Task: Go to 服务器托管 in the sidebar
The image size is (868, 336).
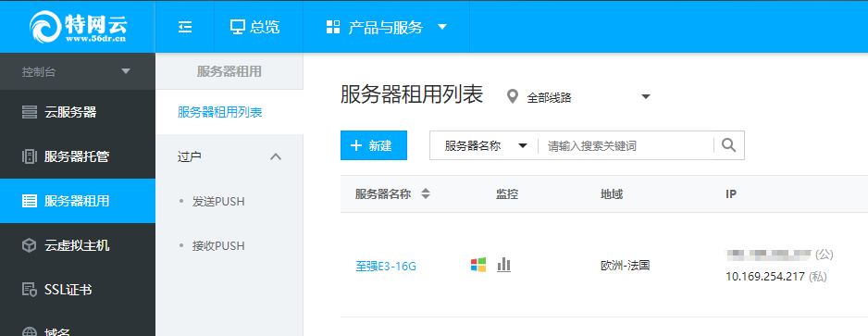Action: pyautogui.click(x=78, y=156)
